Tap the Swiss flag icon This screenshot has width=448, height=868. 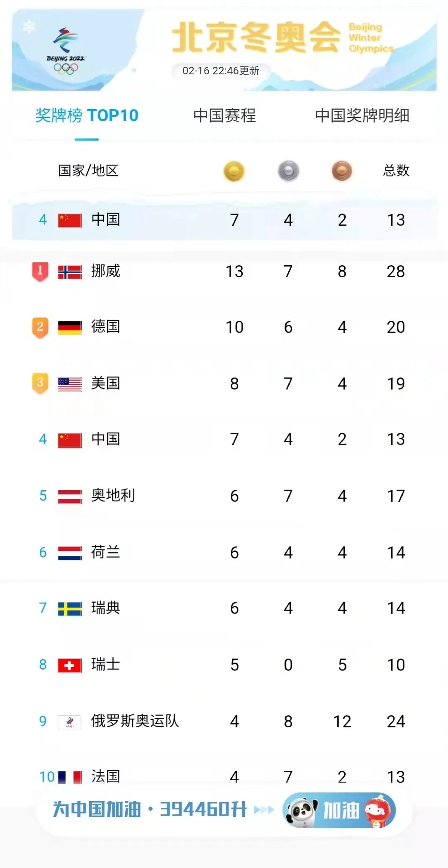coord(70,665)
